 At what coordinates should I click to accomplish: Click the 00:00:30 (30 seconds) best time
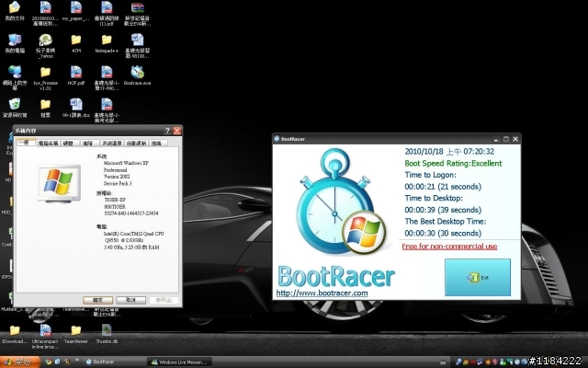[443, 233]
